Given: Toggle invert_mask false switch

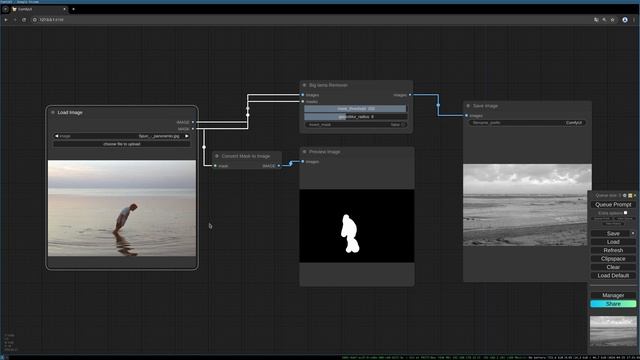Looking at the screenshot, I should [356, 124].
